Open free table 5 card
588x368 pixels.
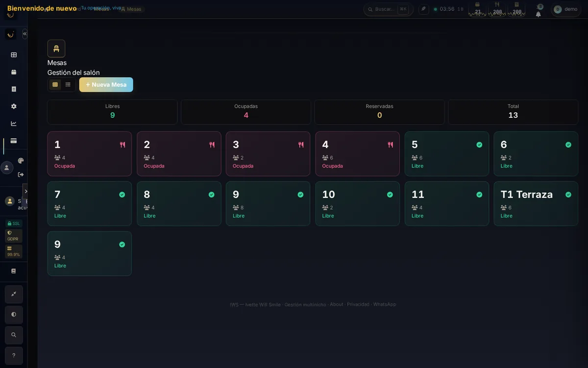(x=447, y=154)
